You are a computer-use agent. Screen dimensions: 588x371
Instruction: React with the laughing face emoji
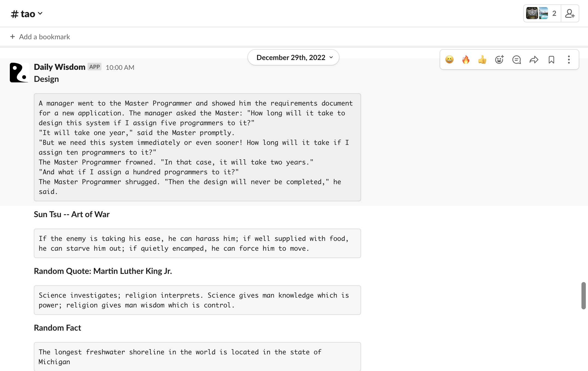pos(449,59)
